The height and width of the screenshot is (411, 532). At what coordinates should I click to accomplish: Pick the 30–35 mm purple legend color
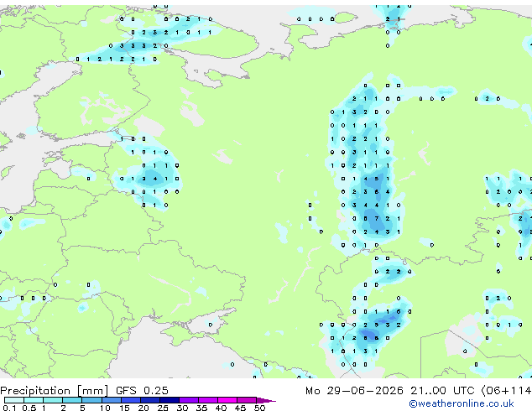189,400
